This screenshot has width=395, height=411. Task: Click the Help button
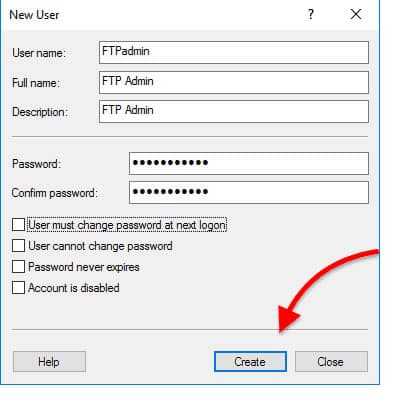tap(49, 361)
